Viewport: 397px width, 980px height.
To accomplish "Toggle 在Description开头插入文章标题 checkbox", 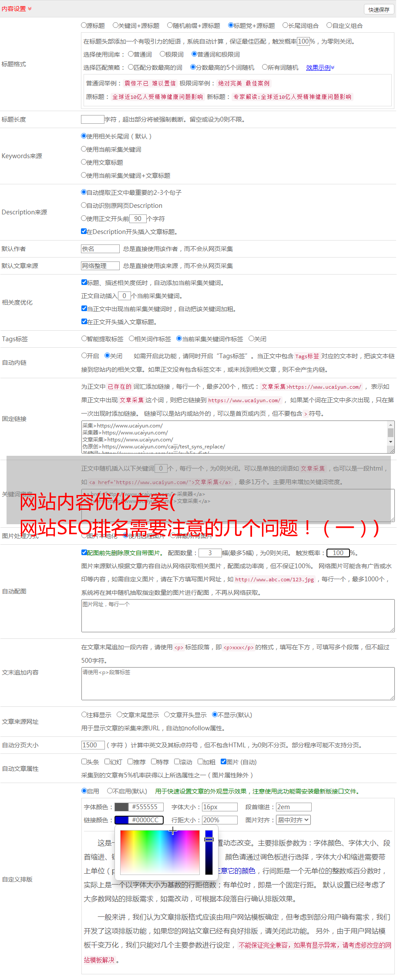I will click(x=84, y=231).
